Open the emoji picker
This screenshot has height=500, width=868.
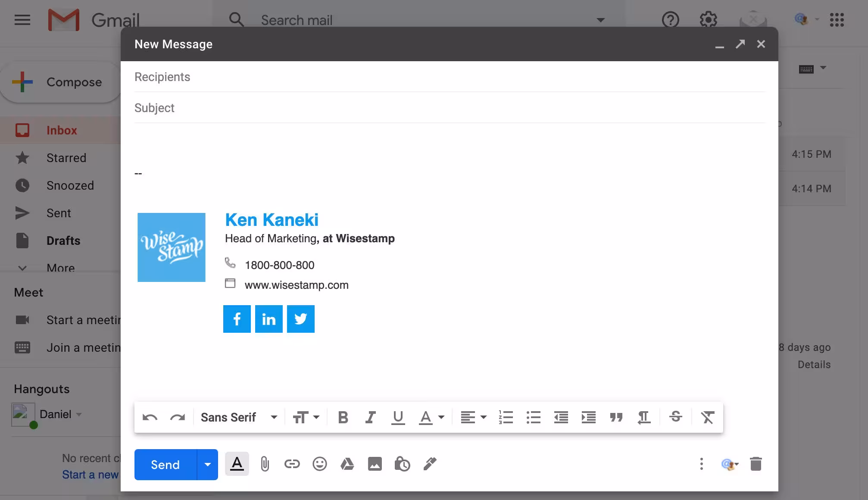coord(319,464)
